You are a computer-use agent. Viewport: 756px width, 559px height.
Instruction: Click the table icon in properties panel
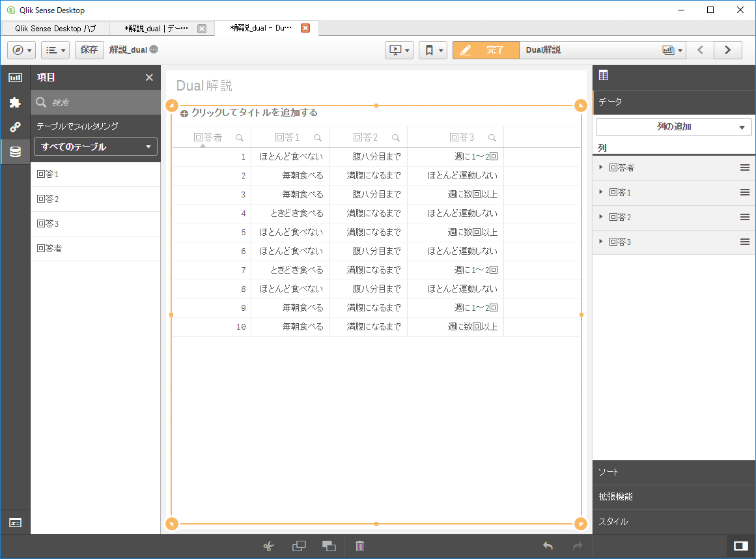(x=603, y=75)
